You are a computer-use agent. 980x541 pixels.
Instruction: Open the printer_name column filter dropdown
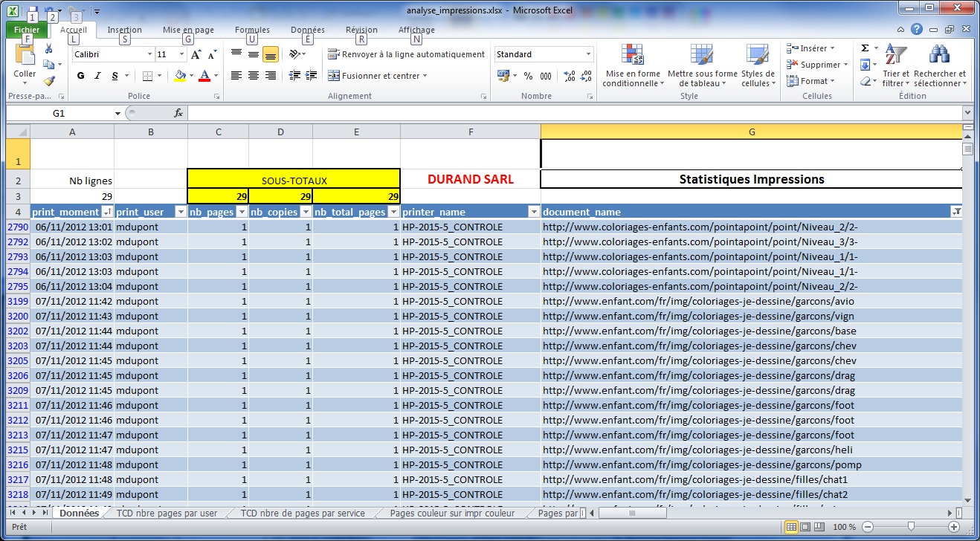pos(533,212)
